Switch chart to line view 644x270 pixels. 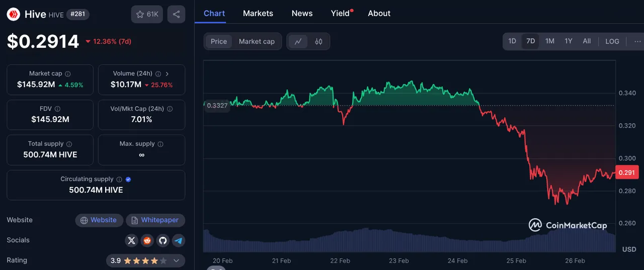click(298, 41)
